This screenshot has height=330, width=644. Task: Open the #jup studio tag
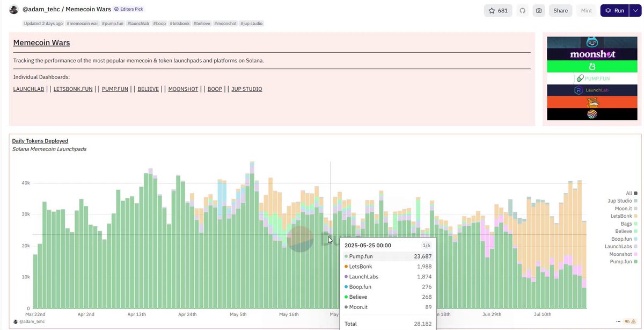[x=252, y=24]
